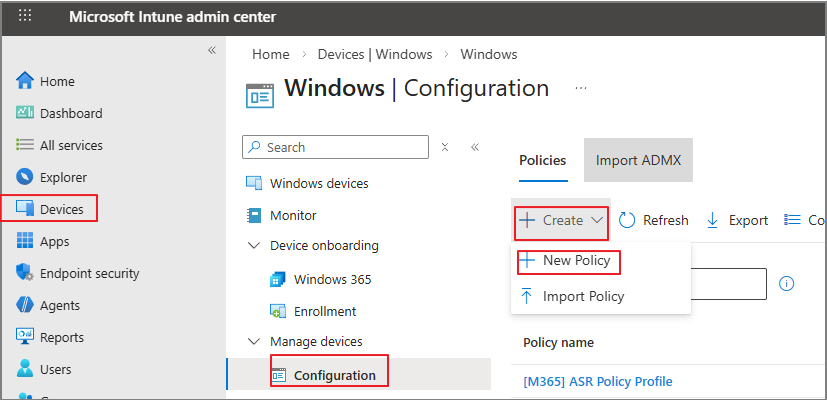
Task: Click the plus icon next to New Policy
Action: [x=527, y=260]
